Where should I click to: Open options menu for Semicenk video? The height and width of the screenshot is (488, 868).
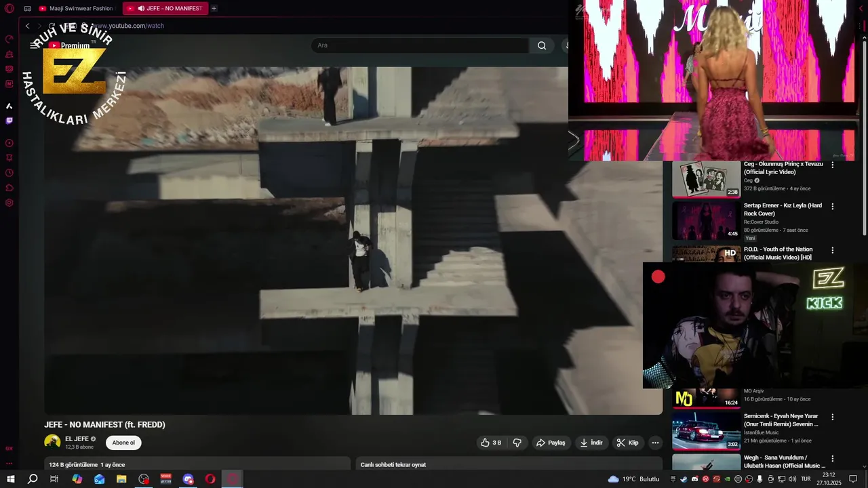pos(833,417)
